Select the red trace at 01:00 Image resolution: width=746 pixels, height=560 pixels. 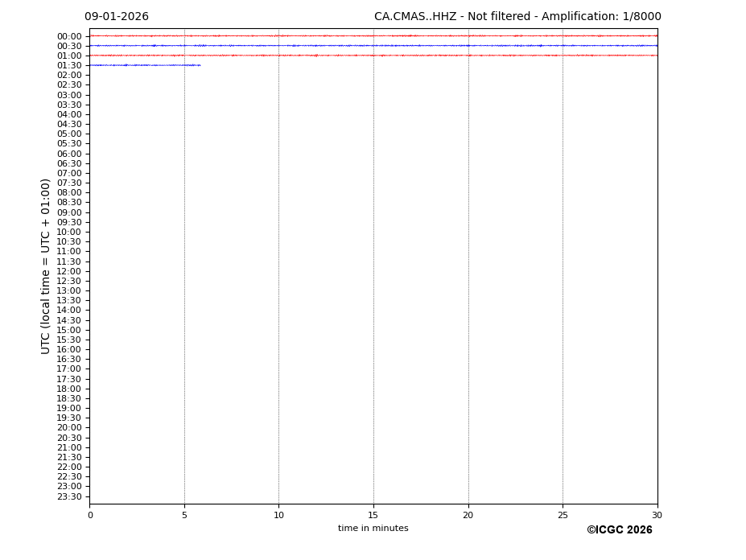373,55
